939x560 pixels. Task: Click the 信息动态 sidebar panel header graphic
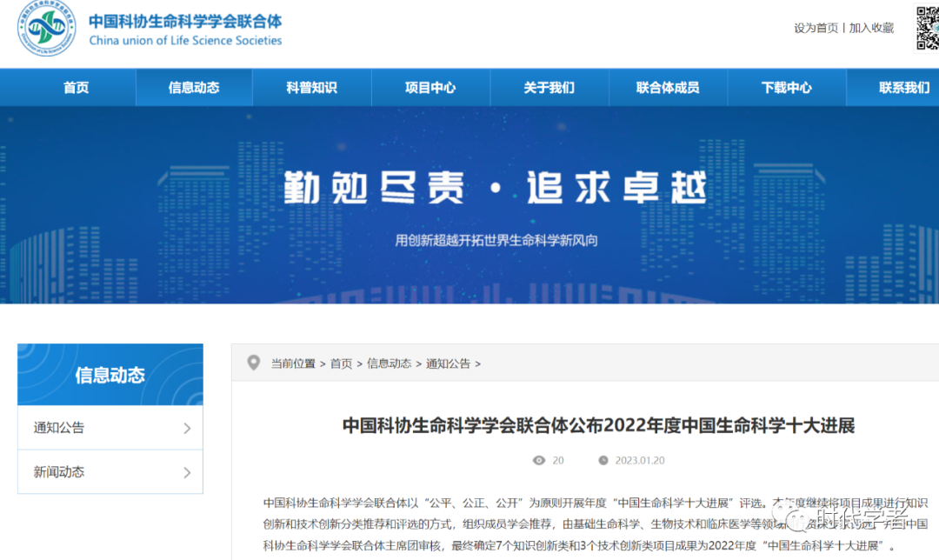coord(110,373)
